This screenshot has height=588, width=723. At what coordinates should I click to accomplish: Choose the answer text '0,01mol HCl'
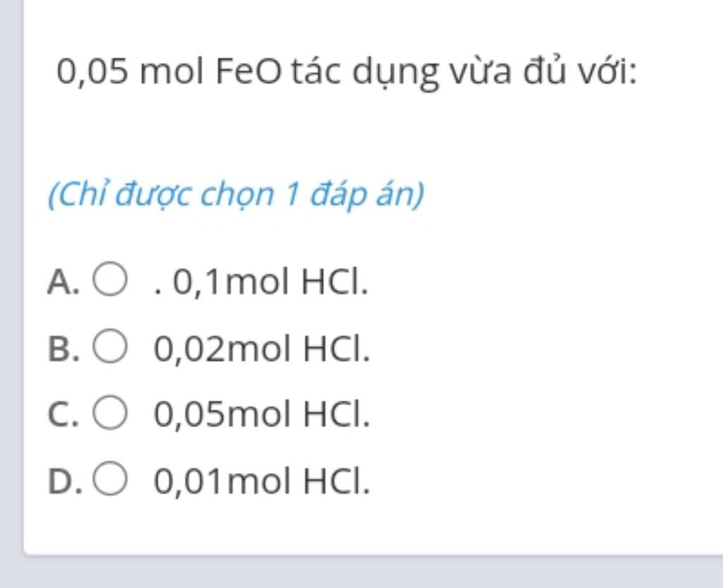261,481
